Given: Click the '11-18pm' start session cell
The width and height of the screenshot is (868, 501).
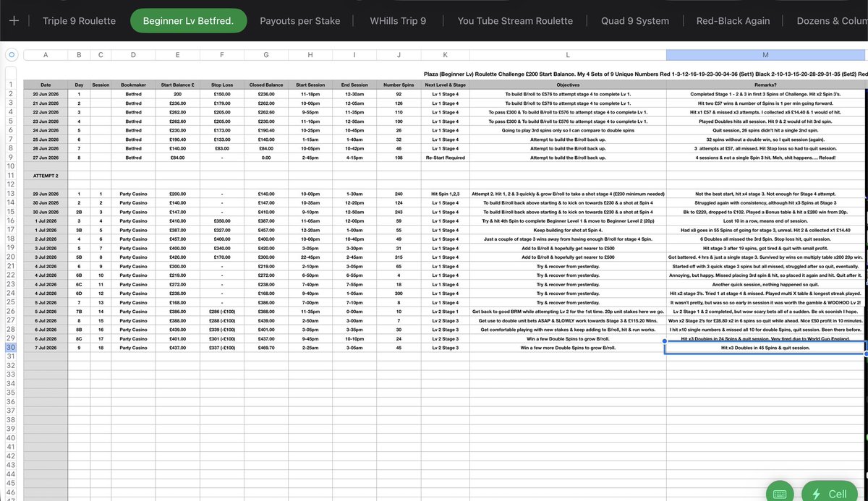Looking at the screenshot, I should click(x=310, y=94).
